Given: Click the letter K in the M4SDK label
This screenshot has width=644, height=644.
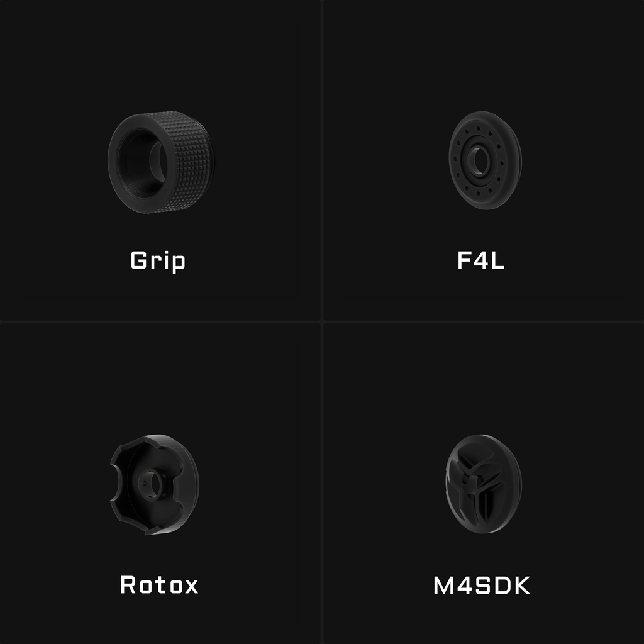Looking at the screenshot, I should pyautogui.click(x=521, y=586).
